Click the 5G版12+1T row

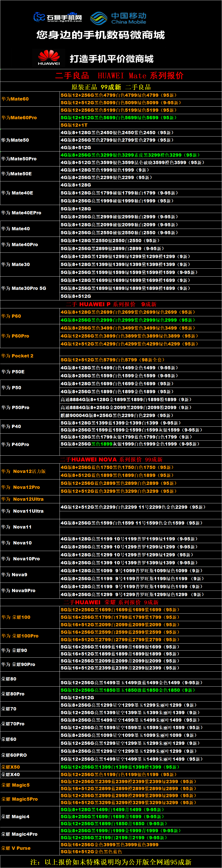(x=141, y=125)
